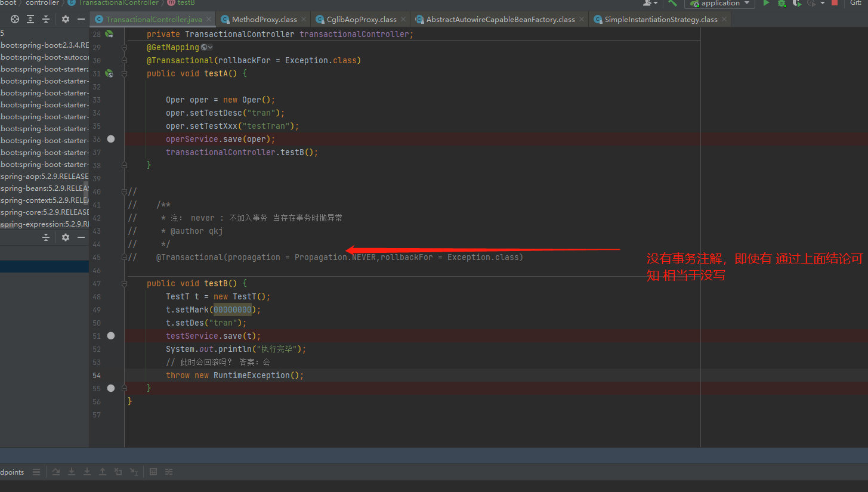Run the application with green play icon
Image resolution: width=868 pixels, height=492 pixels.
tap(767, 3)
